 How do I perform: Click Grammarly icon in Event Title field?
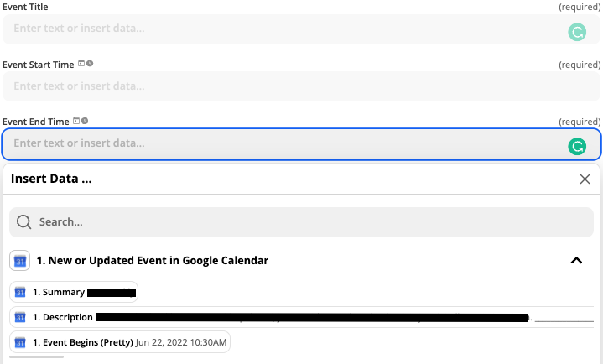577,32
